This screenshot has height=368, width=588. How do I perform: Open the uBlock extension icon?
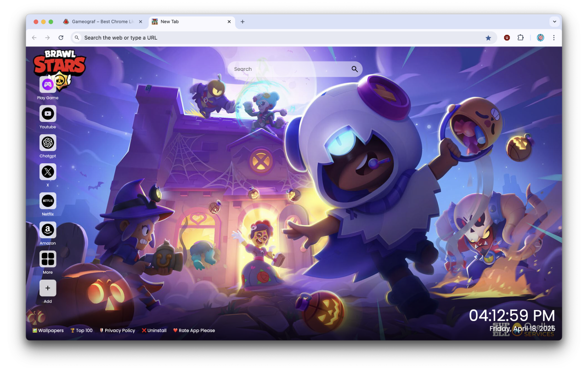click(x=507, y=37)
